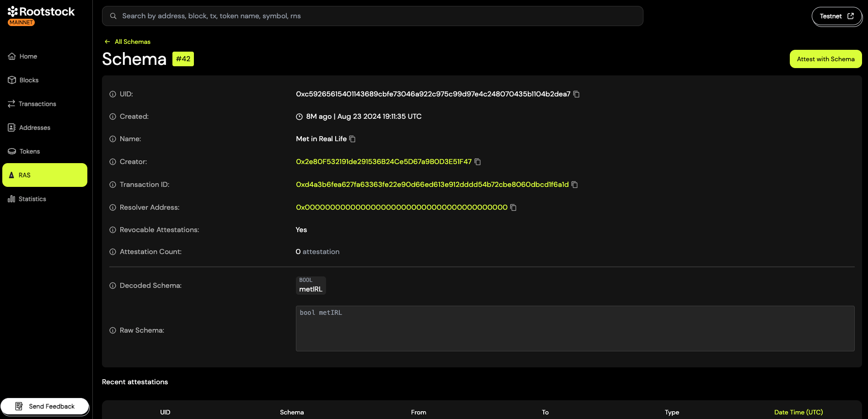Copy the transaction ID hash
The image size is (868, 419).
point(575,185)
